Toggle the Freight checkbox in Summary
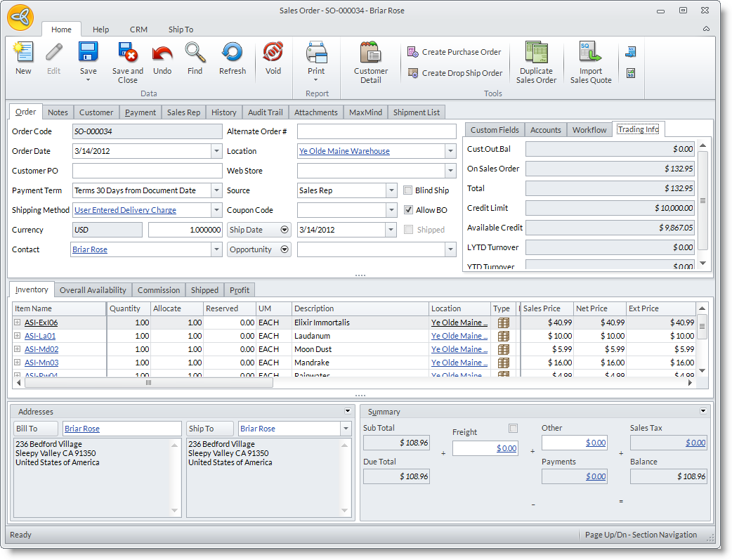The width and height of the screenshot is (732, 560). pyautogui.click(x=513, y=429)
